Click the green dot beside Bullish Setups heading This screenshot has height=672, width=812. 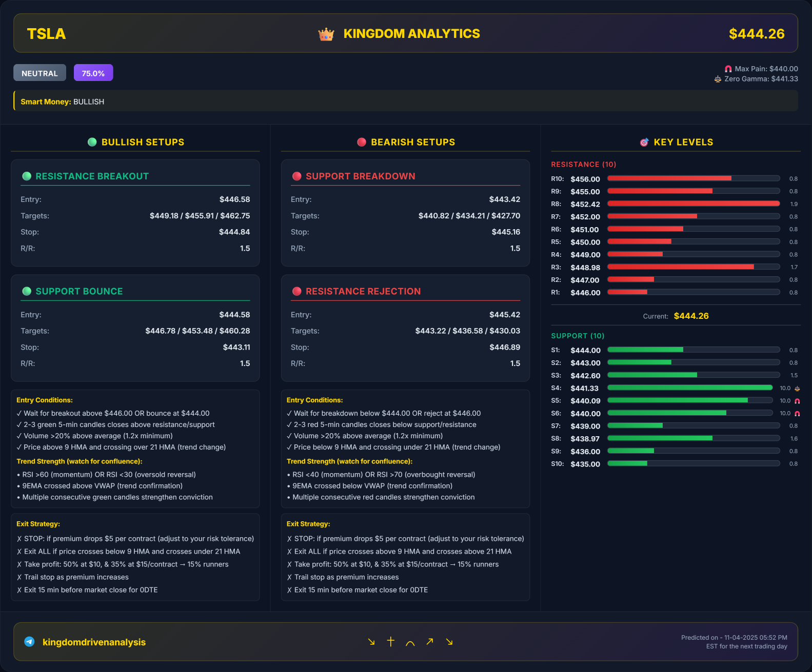pos(92,142)
